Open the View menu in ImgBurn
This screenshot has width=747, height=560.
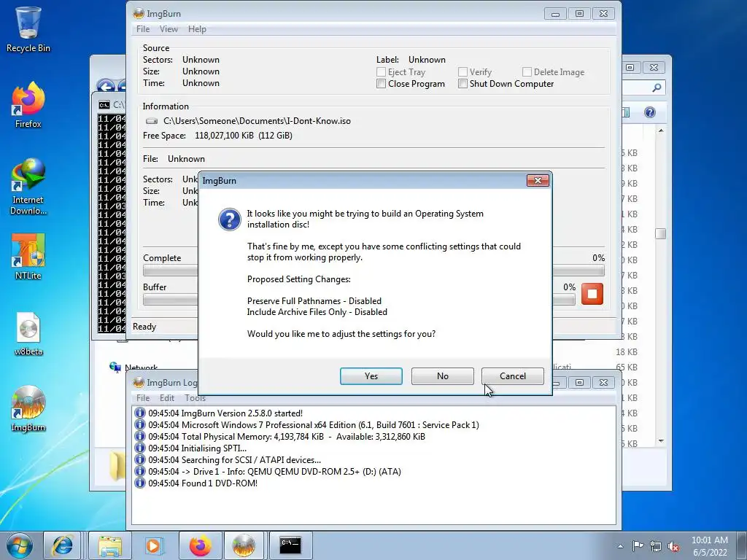coord(169,29)
